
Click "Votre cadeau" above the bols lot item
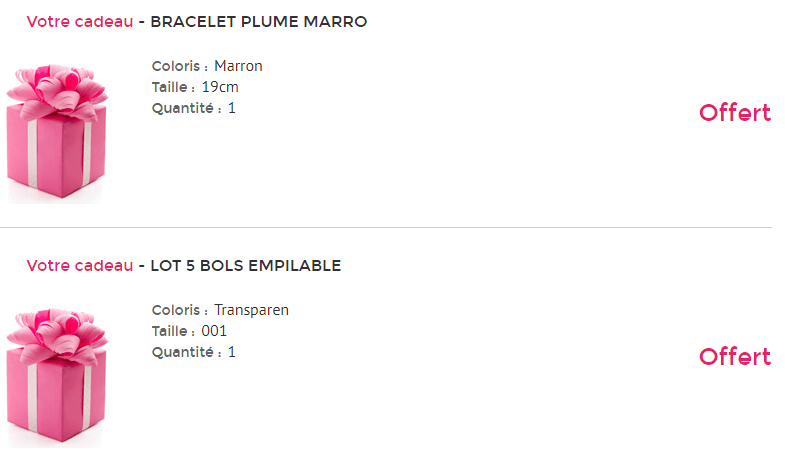(79, 266)
